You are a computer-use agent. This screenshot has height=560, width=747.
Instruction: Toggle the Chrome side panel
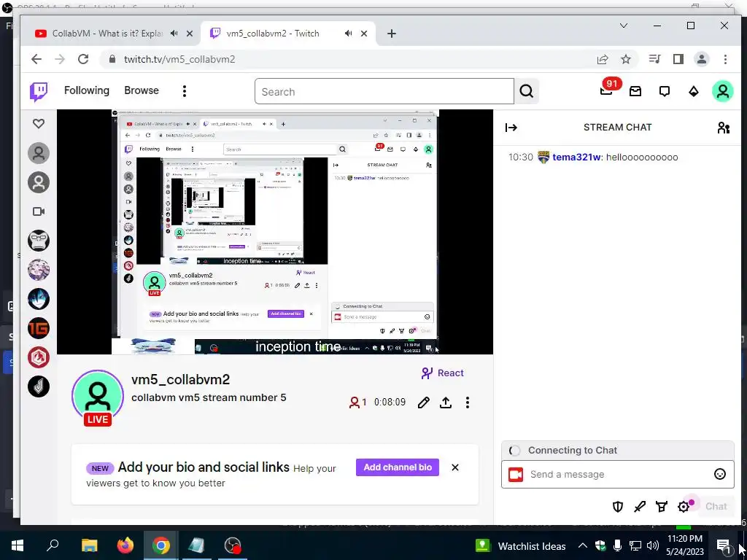[x=678, y=59]
